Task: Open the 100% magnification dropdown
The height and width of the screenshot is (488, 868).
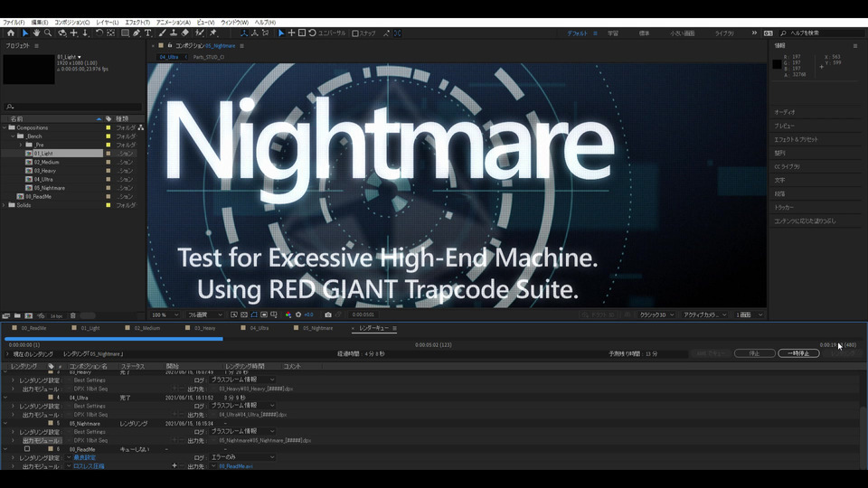Action: click(x=165, y=314)
